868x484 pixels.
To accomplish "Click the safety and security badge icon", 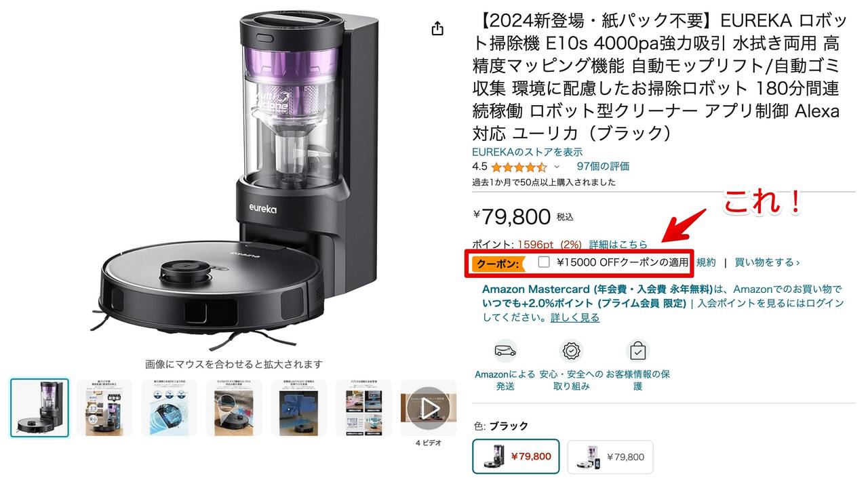I will pyautogui.click(x=571, y=350).
